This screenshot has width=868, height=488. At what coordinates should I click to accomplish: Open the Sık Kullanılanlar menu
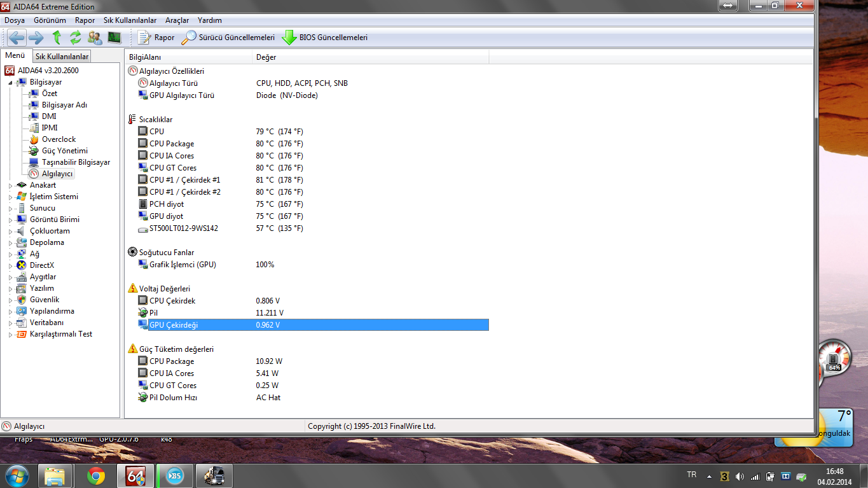pyautogui.click(x=130, y=20)
